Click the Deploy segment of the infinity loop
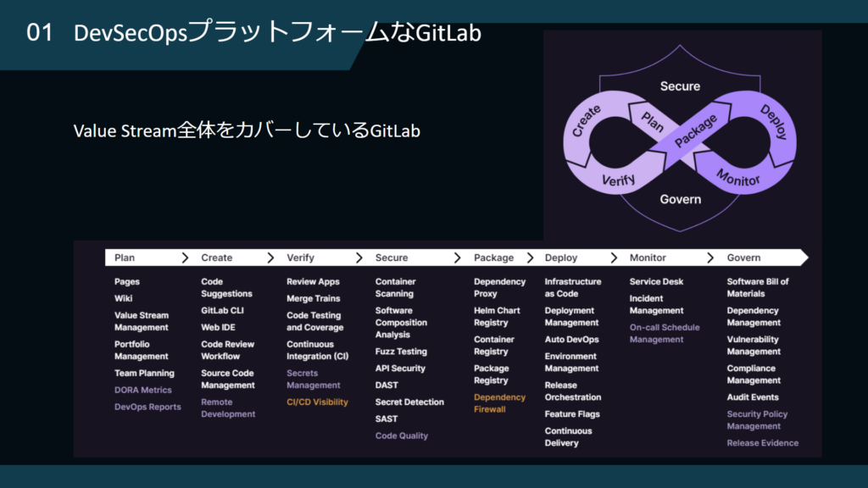This screenshot has height=488, width=868. 774,121
